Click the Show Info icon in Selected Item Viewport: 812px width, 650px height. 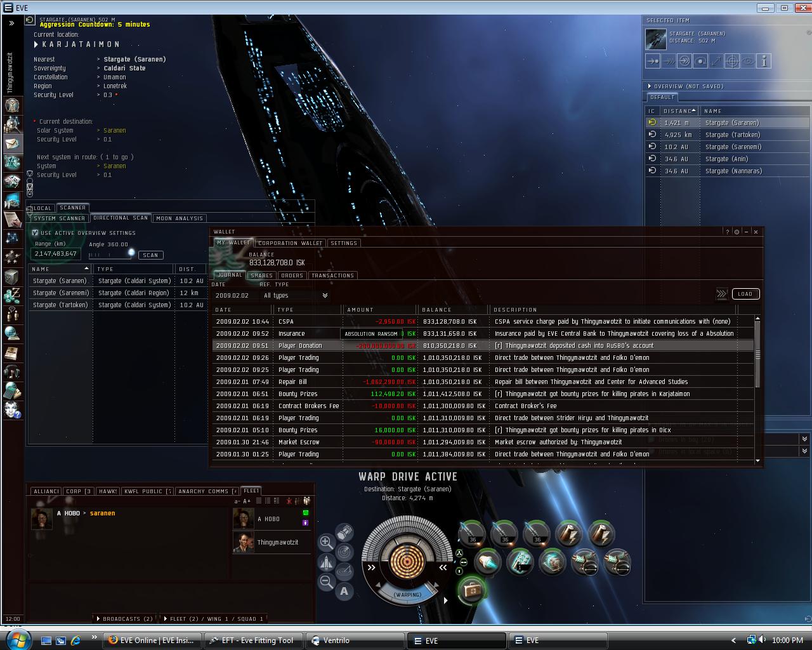764,61
